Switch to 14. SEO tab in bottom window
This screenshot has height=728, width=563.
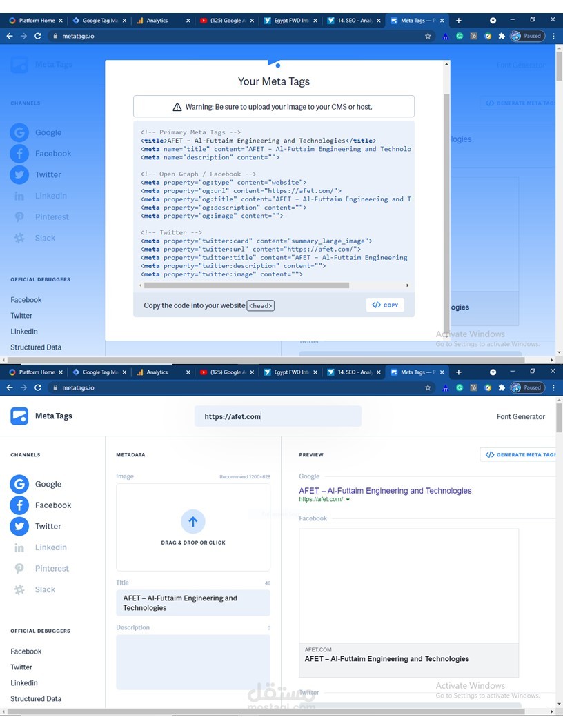[354, 372]
